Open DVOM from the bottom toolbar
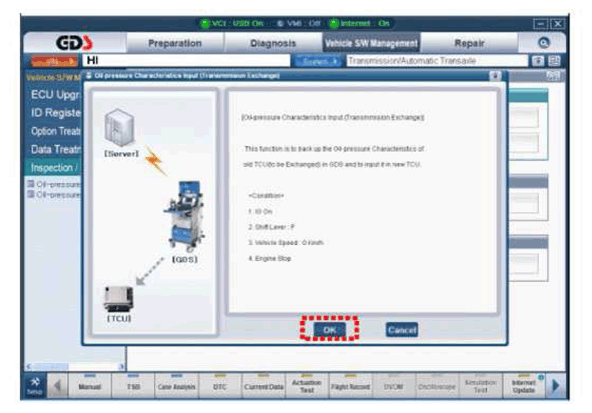The width and height of the screenshot is (592, 413). click(x=393, y=386)
